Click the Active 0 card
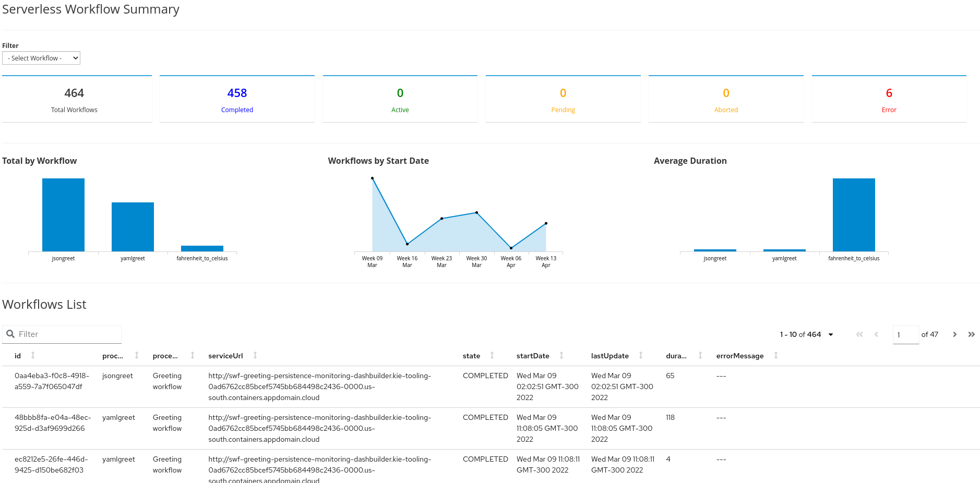This screenshot has width=980, height=483. click(400, 99)
